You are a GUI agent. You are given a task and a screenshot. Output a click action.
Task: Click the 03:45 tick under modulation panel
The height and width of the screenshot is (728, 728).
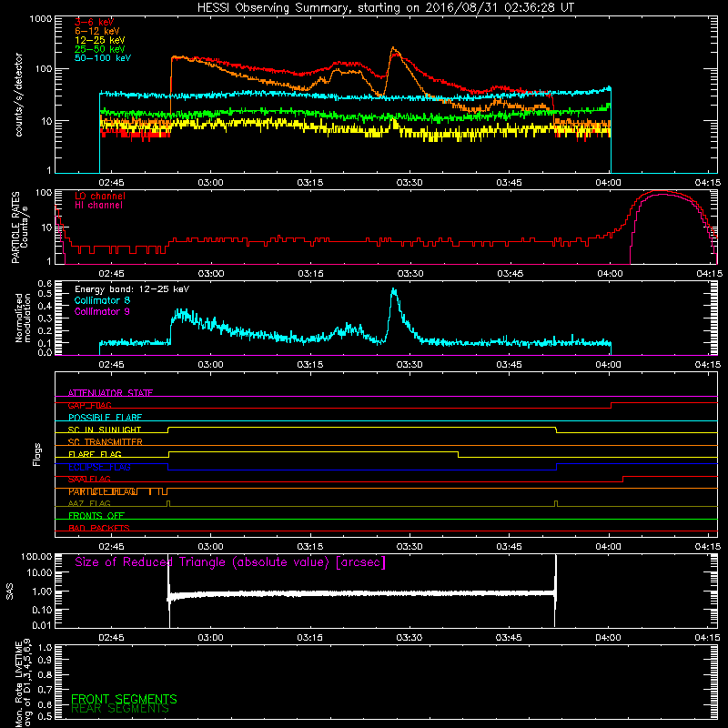[509, 365]
